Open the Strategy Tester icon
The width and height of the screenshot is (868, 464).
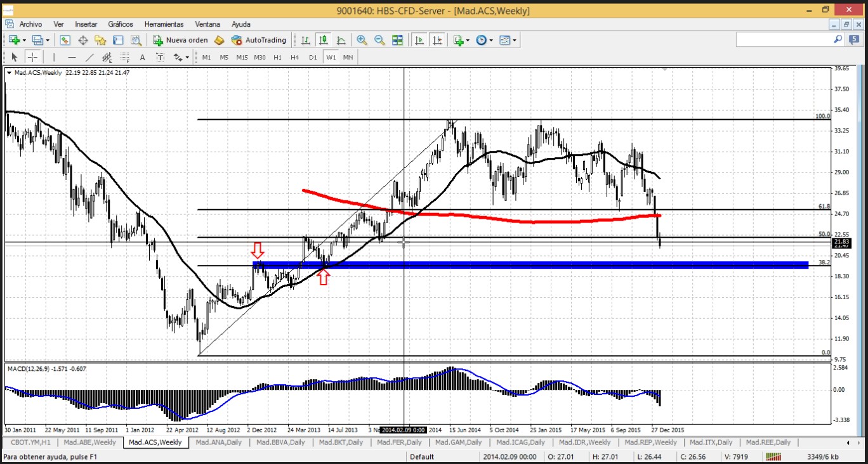(136, 40)
